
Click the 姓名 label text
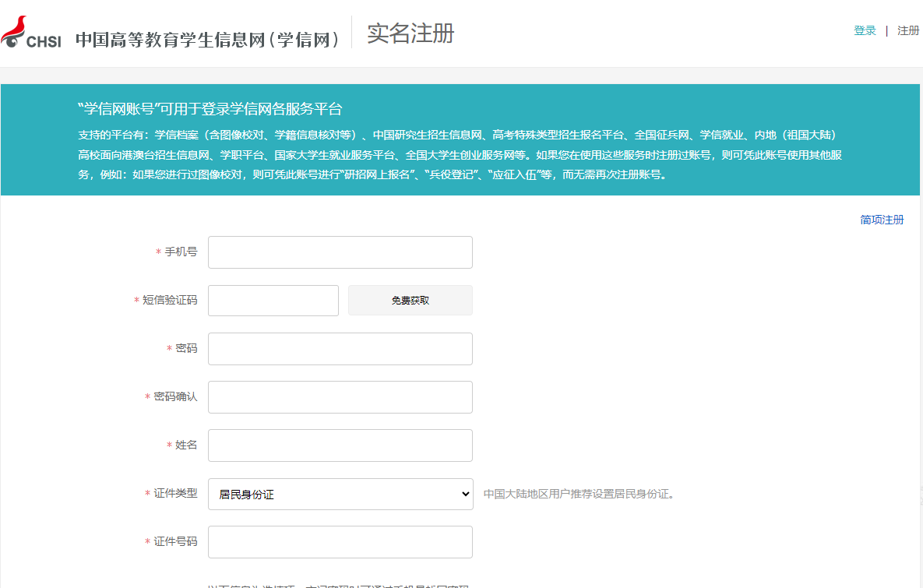(x=186, y=445)
